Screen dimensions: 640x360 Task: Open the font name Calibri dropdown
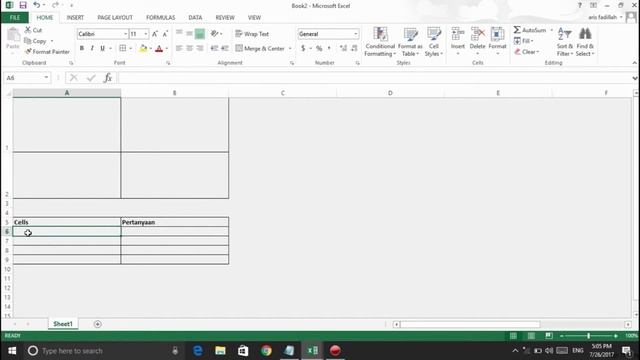tap(125, 34)
